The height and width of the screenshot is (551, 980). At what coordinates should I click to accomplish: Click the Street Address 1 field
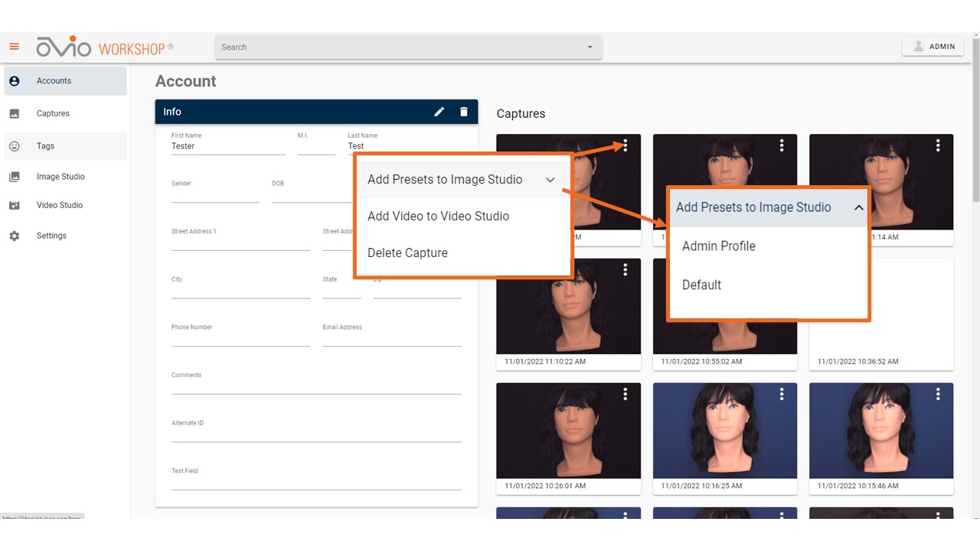click(240, 240)
